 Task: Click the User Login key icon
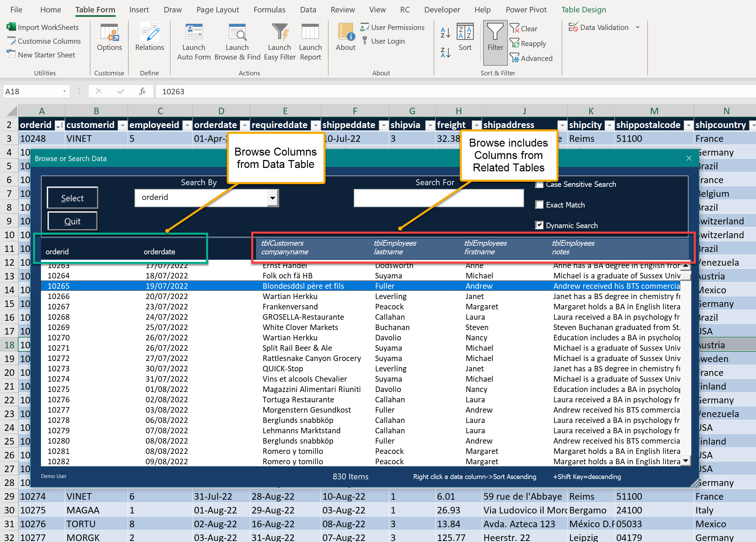click(365, 41)
